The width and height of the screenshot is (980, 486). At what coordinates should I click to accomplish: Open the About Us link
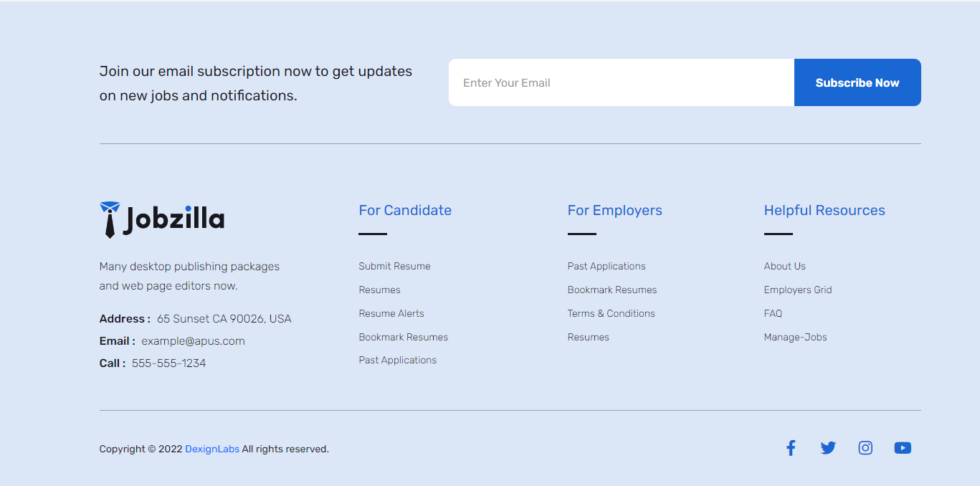[x=784, y=266]
